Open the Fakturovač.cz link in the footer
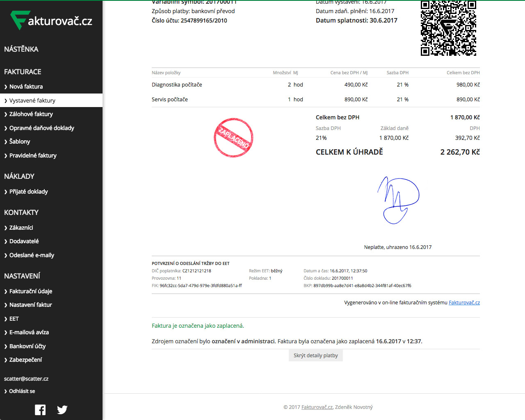 coord(317,407)
